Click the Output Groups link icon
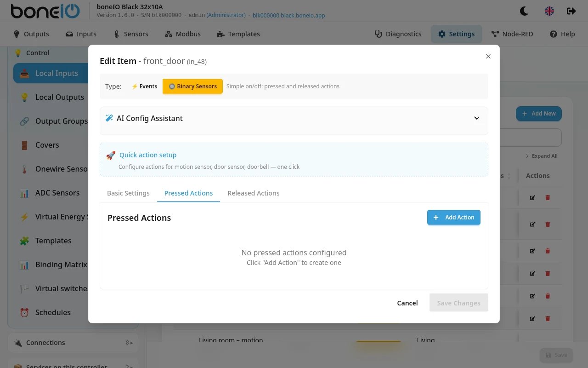This screenshot has height=368, width=588. pos(24,121)
